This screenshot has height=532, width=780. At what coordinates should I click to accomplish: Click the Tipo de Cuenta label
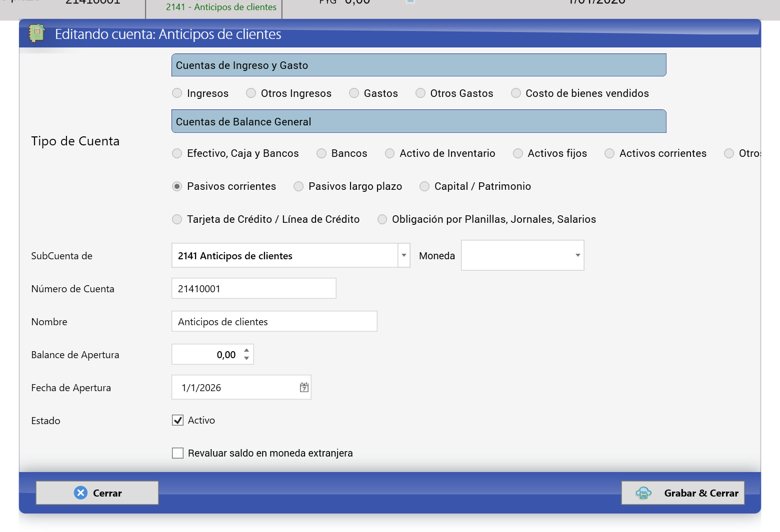coord(75,141)
